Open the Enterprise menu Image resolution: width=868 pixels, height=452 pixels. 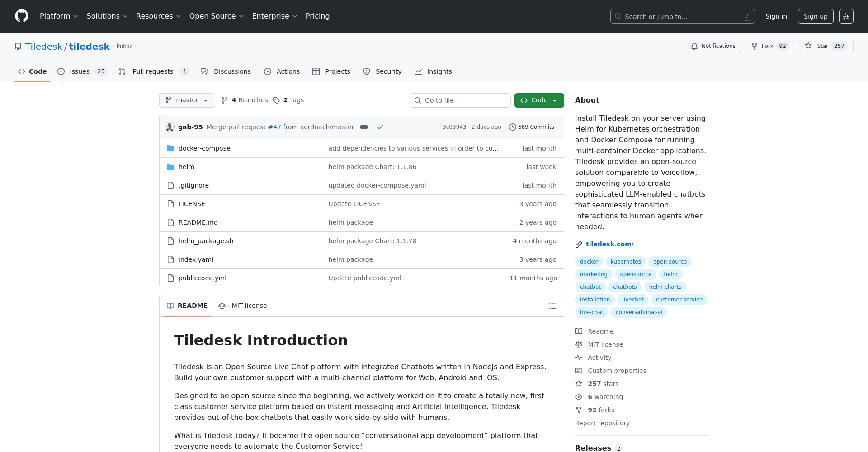[x=274, y=16]
